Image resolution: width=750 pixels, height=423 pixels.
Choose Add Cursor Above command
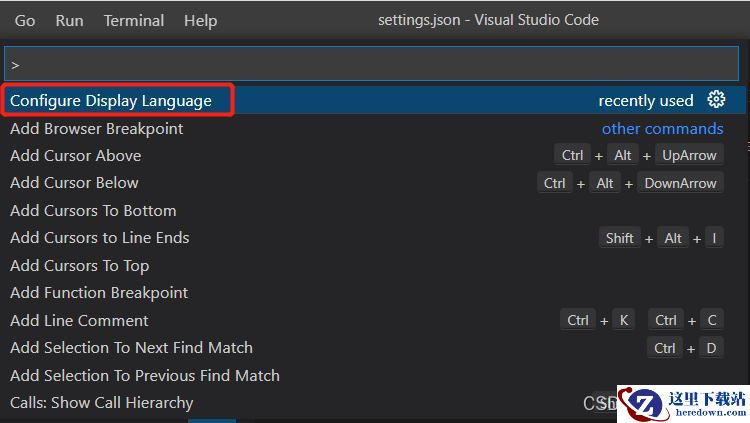pyautogui.click(x=373, y=156)
